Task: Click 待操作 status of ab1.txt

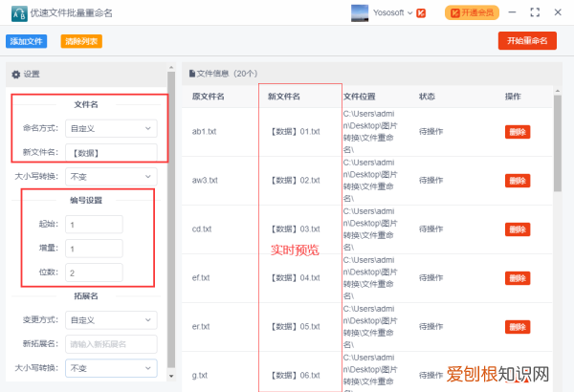Action: [430, 132]
